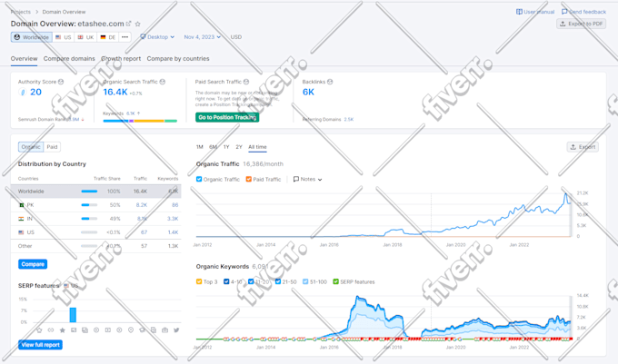Click the location pin icon in SERP features
This screenshot has height=364, width=618.
click(x=131, y=330)
